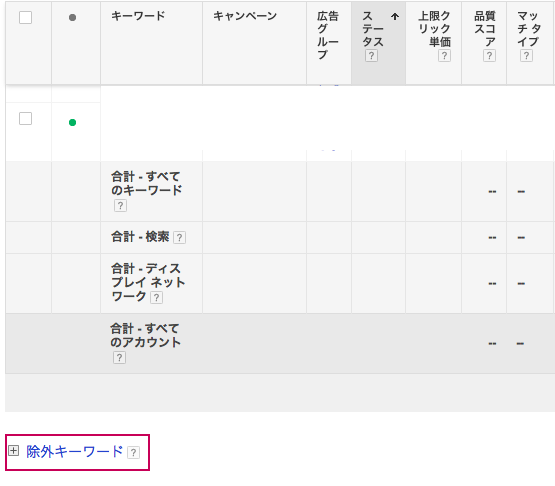Viewport: 555px width, 486px height.
Task: Click help icon under 上限クリック単価 header
Action: click(x=444, y=56)
